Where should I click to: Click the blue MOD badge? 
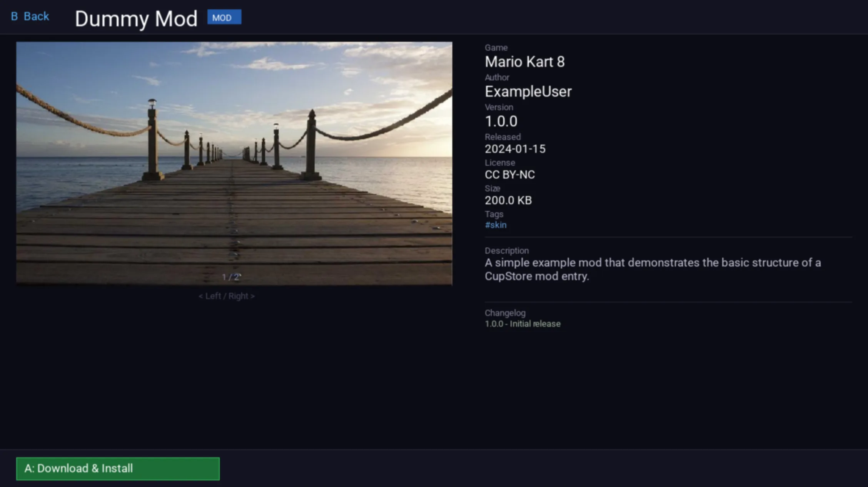pos(224,17)
